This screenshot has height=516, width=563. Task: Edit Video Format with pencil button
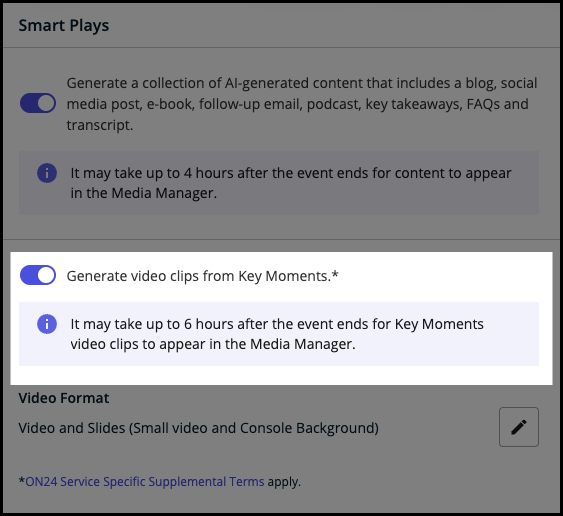518,427
